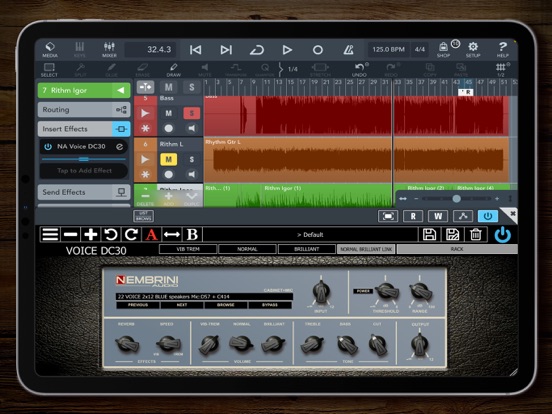Undo in the Nembrini plugin toolbar
The width and height of the screenshot is (552, 414).
coord(111,234)
